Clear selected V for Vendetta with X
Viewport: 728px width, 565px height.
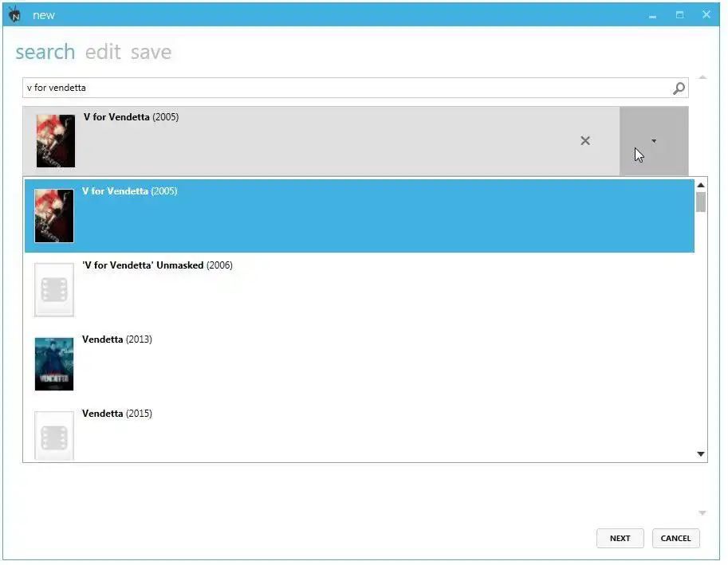(585, 140)
